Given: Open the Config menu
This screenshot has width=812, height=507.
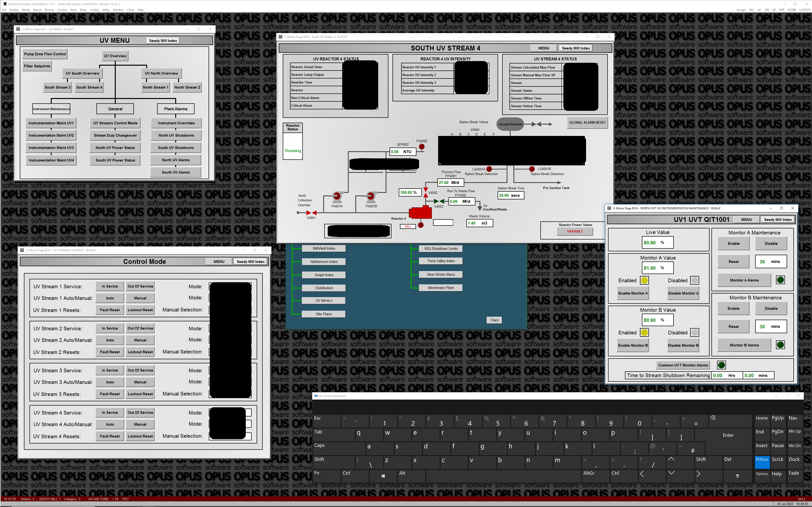Looking at the screenshot, I should (94, 10).
